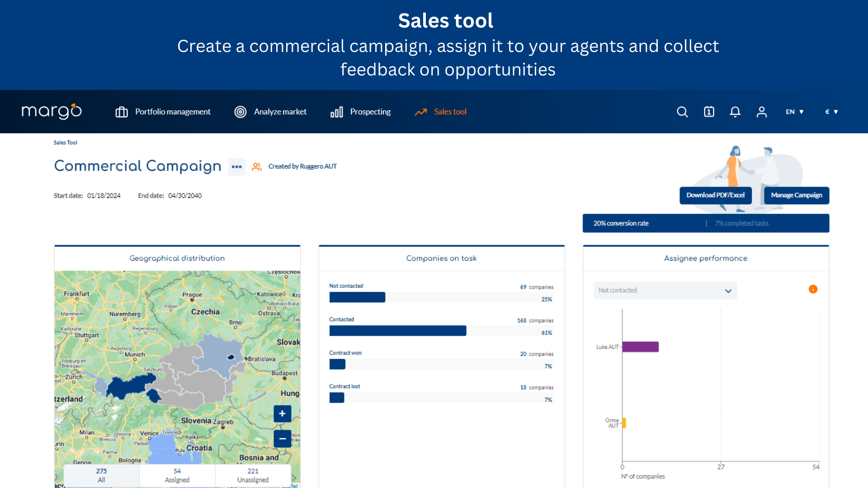Expand the euro currency dropdown
868x488 pixels.
click(831, 112)
